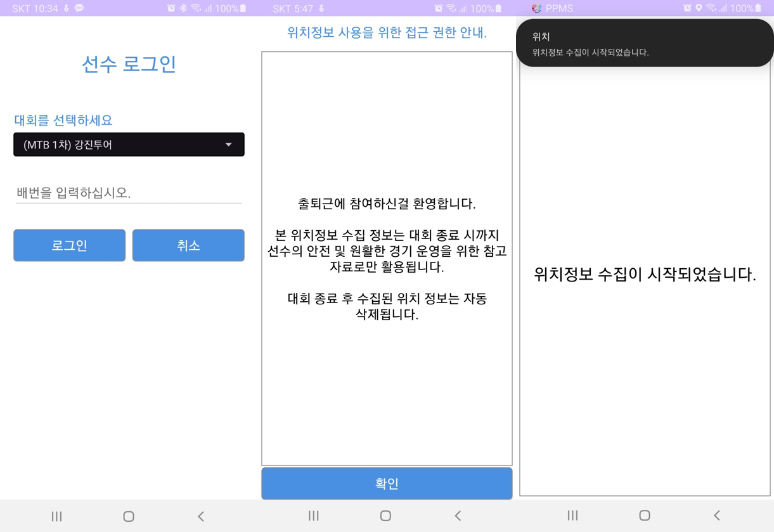Viewport: 774px width, 532px height.
Task: Tap the location pin icon in PPMS status bar
Action: 699,8
